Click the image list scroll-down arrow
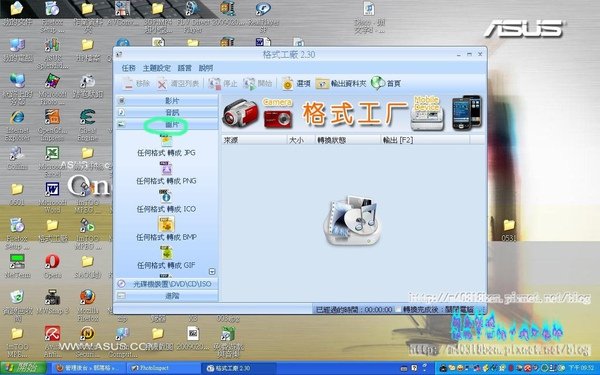Image resolution: width=600 pixels, height=375 pixels. [212, 272]
